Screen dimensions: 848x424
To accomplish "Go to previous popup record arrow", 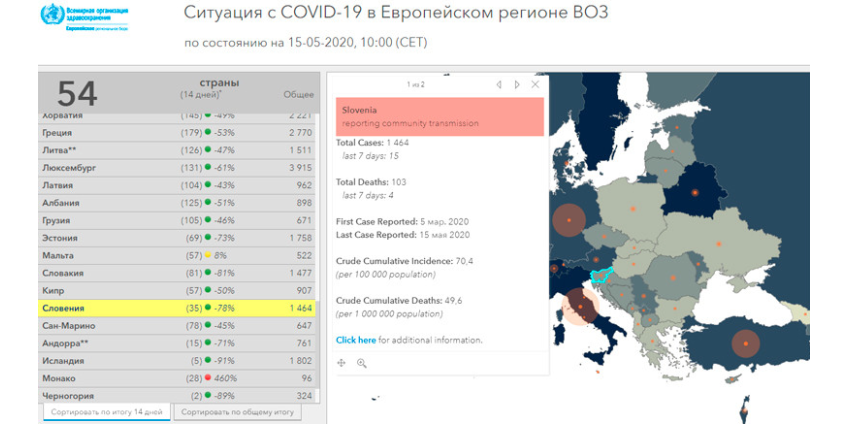I will 499,84.
